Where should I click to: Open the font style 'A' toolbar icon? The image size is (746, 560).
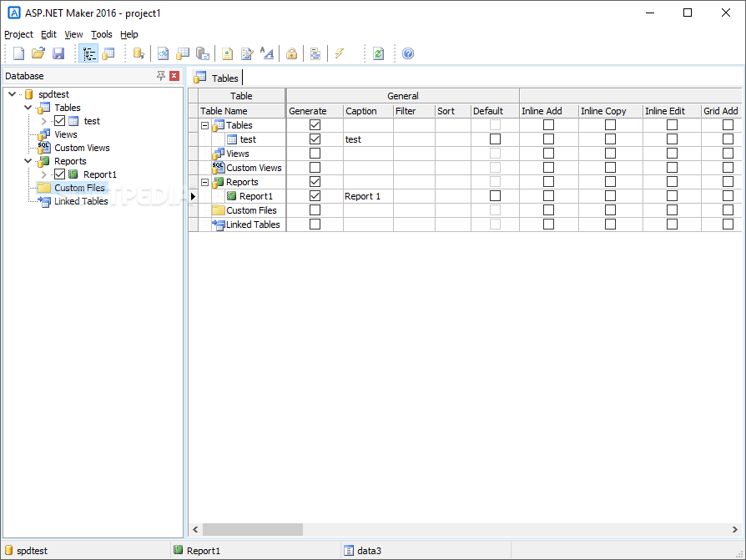[267, 53]
